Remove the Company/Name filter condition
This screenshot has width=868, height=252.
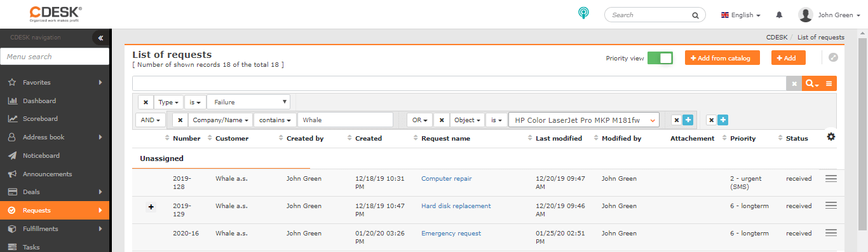pyautogui.click(x=180, y=120)
